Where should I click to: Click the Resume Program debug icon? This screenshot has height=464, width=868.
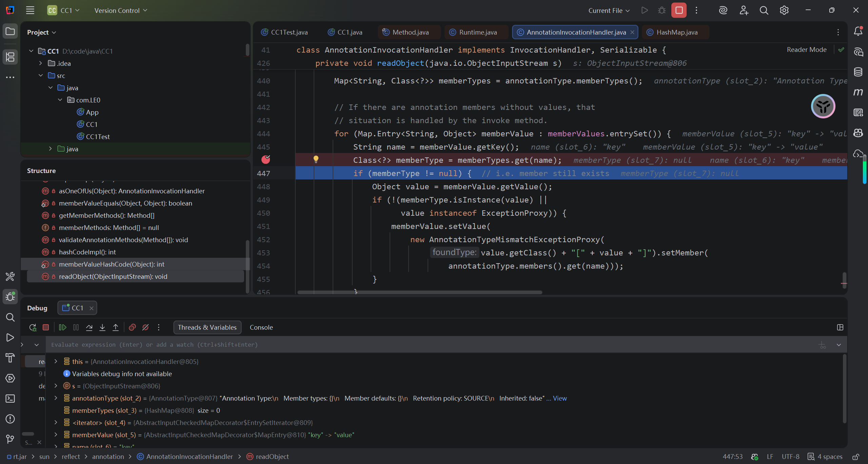click(x=62, y=327)
